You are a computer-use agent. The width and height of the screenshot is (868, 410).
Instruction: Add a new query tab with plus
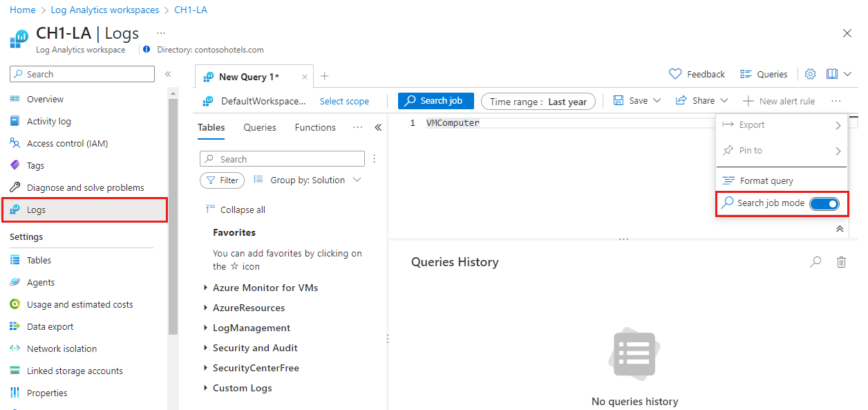pyautogui.click(x=325, y=77)
